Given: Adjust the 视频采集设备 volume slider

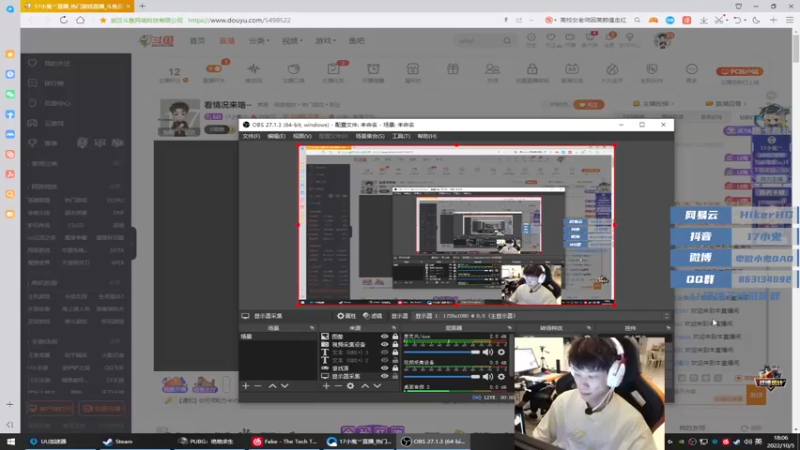Looking at the screenshot, I should click(442, 377).
